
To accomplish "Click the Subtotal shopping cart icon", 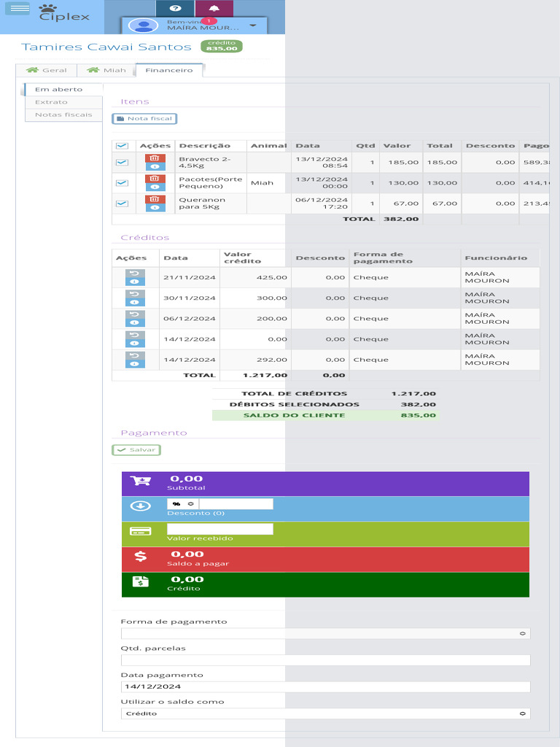I will 141,481.
